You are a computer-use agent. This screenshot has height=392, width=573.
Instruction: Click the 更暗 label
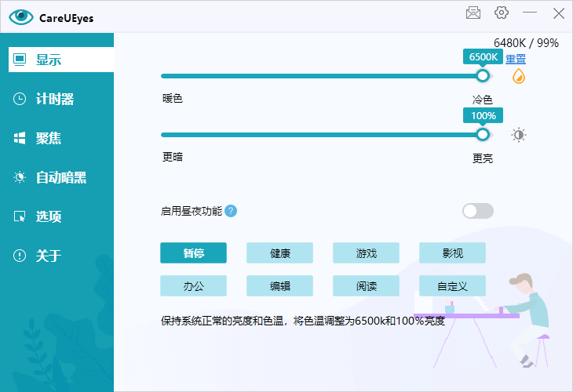tap(173, 158)
